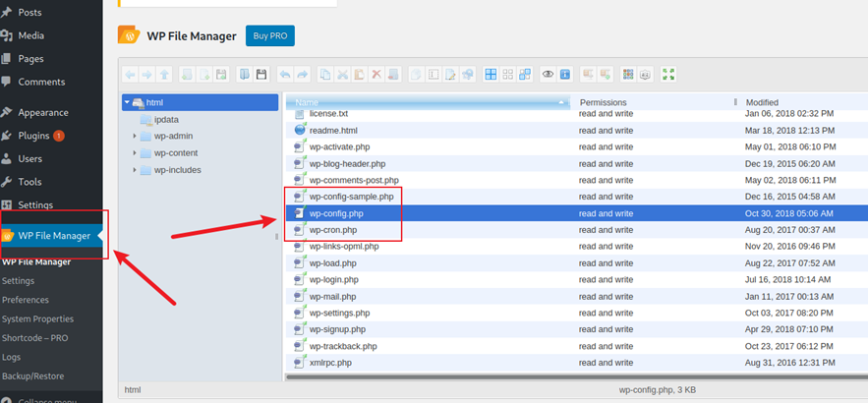This screenshot has height=403, width=868.
Task: Click the Select none toolbar icon
Action: [507, 74]
